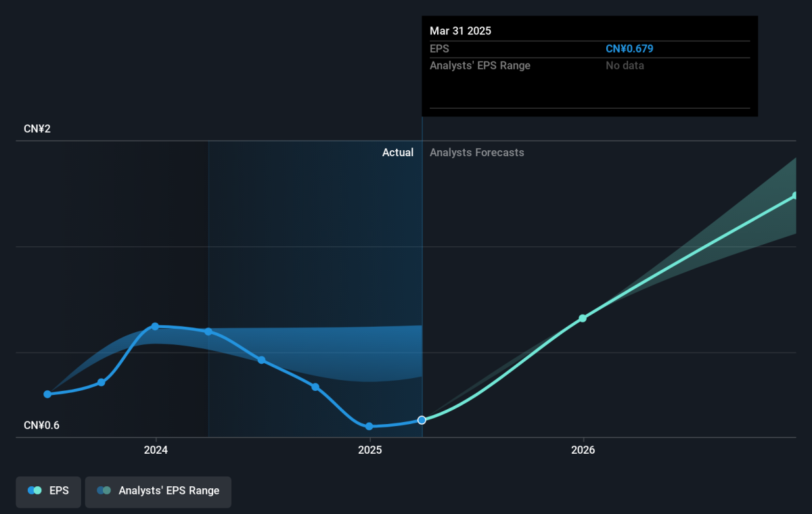
Task: Click the EPS blue-teal legend dots icon
Action: click(35, 491)
